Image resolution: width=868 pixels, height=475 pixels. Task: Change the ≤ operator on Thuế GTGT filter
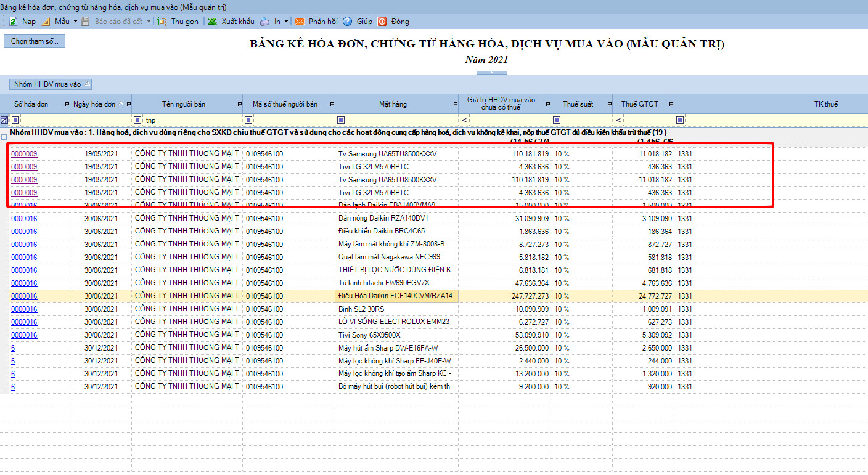tap(618, 120)
